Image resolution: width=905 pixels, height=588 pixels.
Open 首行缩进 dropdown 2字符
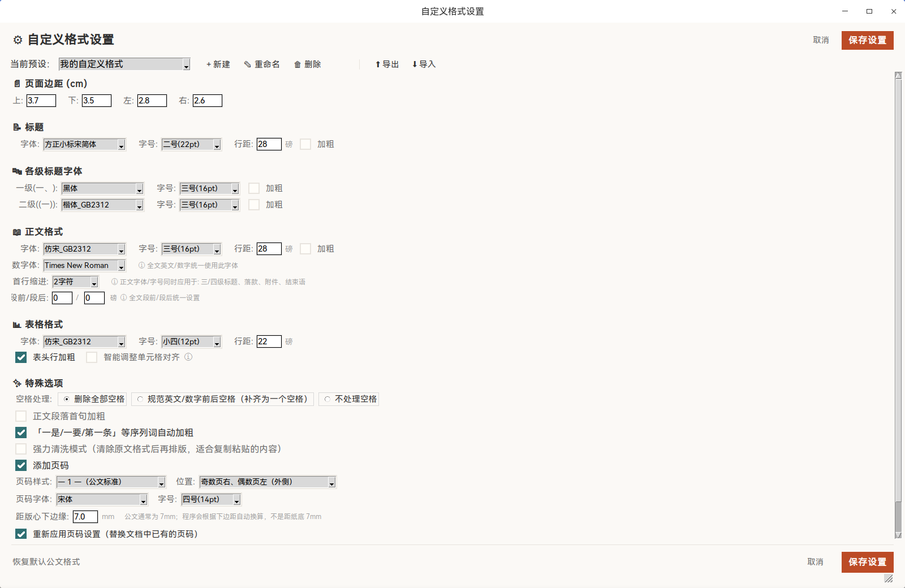point(75,282)
